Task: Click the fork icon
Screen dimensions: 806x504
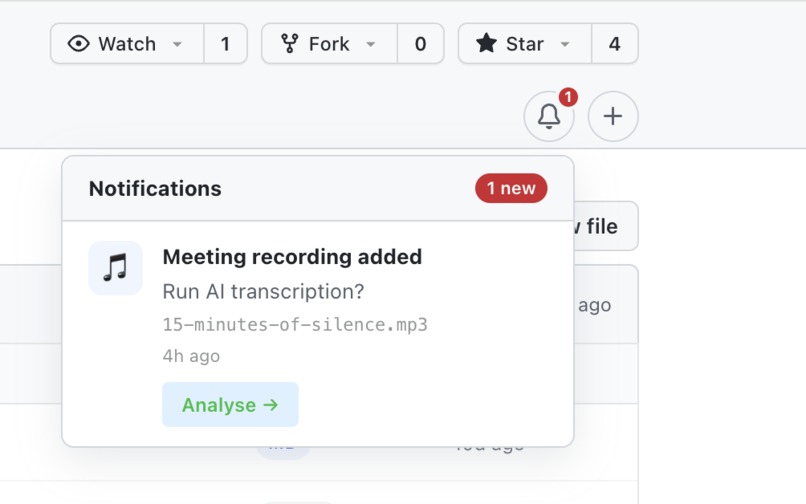Action: coord(290,44)
